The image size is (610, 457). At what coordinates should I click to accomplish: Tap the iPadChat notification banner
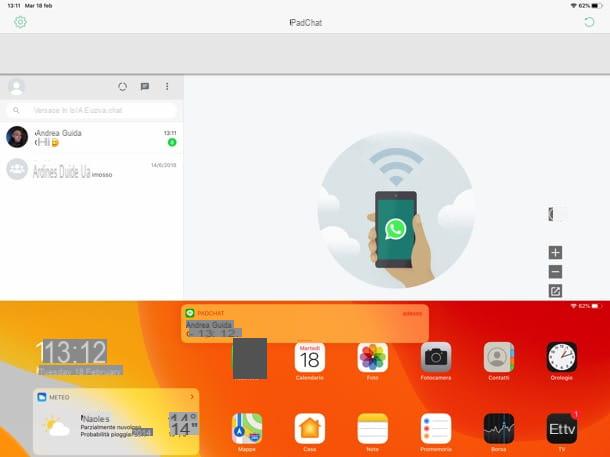point(305,324)
